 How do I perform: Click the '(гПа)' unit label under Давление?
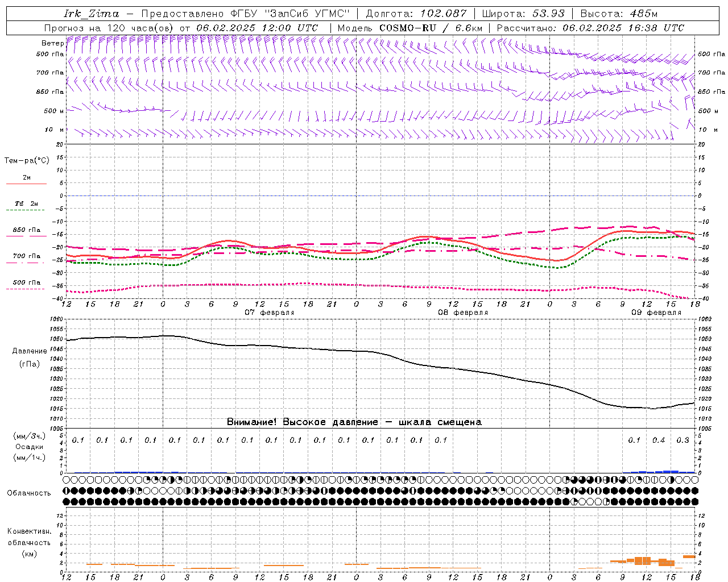(x=30, y=364)
